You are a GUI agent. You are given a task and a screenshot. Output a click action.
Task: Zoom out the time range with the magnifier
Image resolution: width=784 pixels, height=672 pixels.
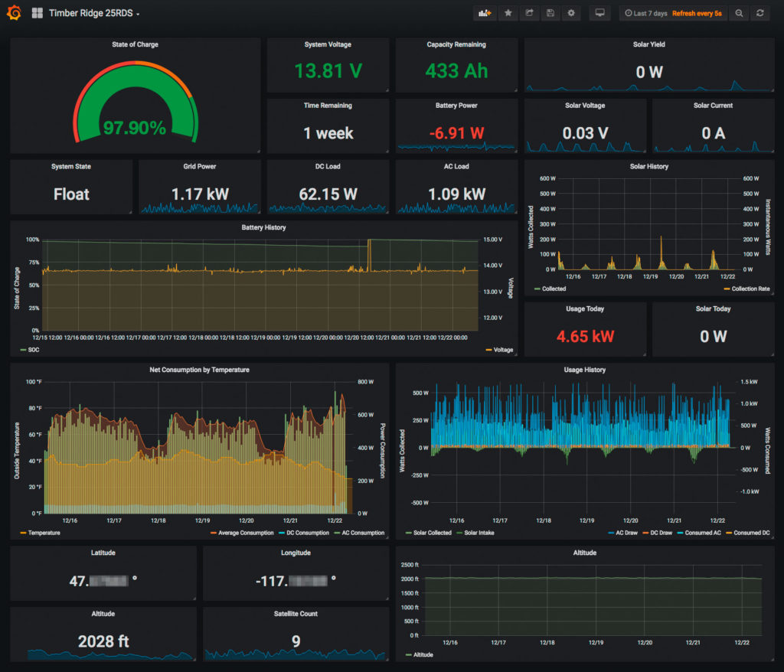coord(739,13)
